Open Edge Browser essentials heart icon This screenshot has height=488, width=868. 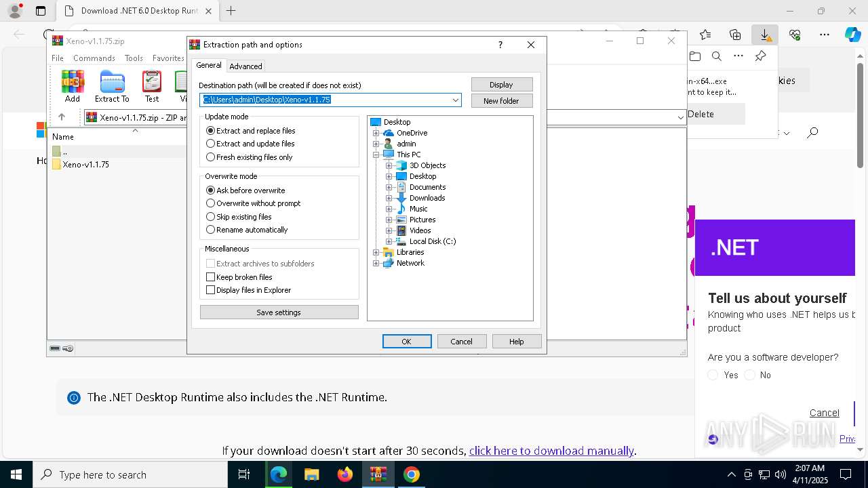(795, 35)
